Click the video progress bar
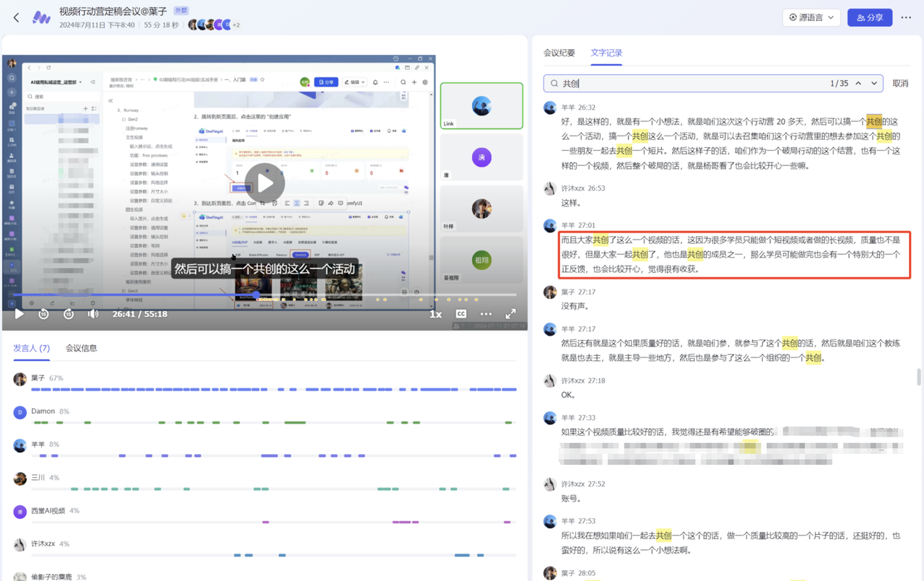924x581 pixels. 264,294
